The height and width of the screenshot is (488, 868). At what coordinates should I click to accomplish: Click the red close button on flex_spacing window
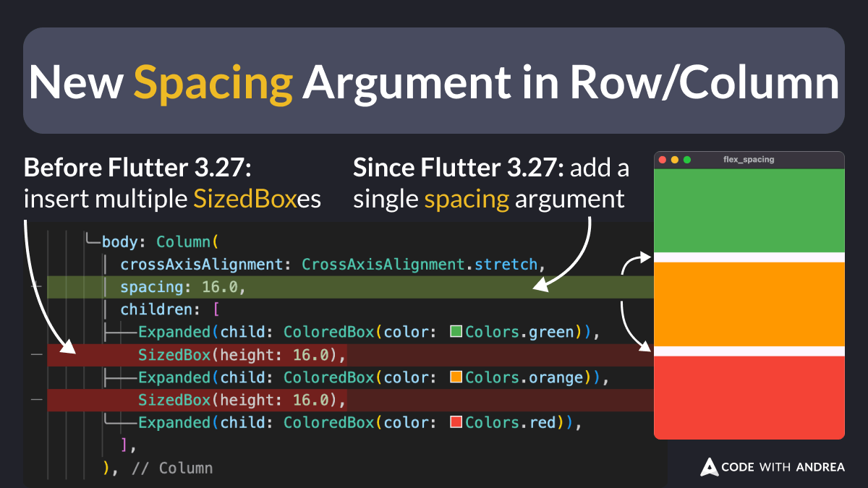point(663,160)
